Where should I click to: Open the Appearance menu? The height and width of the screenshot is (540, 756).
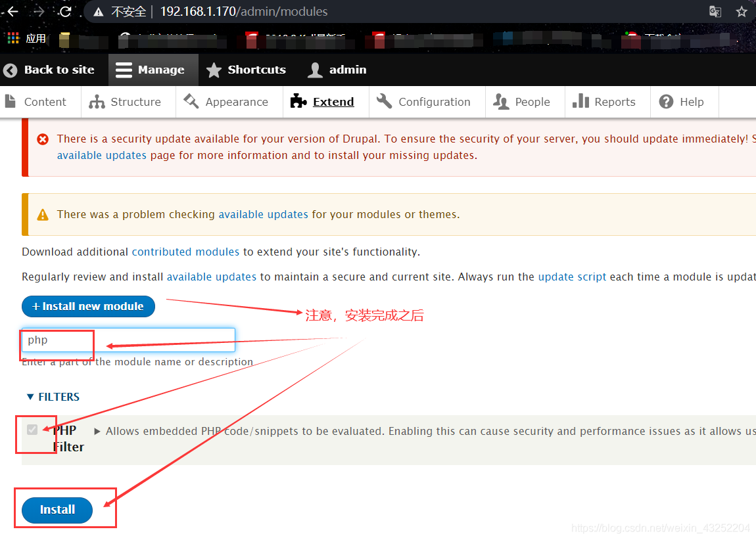229,102
